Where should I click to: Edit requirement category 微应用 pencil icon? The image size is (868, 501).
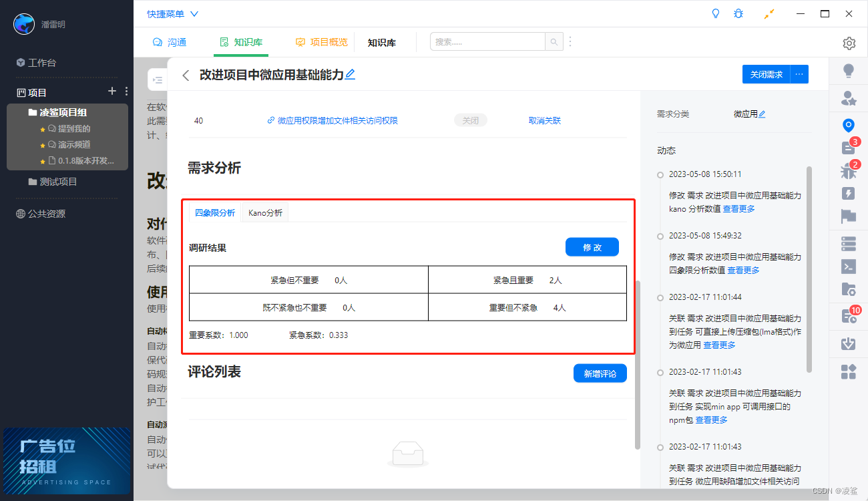click(762, 114)
